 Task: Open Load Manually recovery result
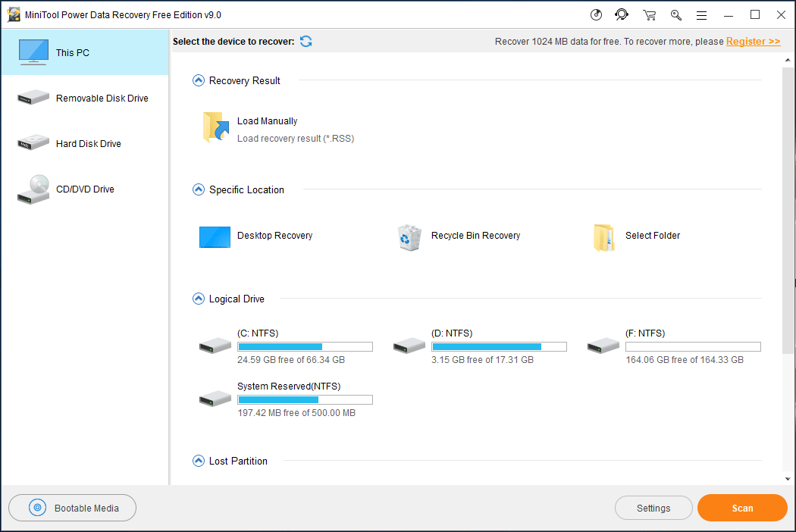pos(215,127)
